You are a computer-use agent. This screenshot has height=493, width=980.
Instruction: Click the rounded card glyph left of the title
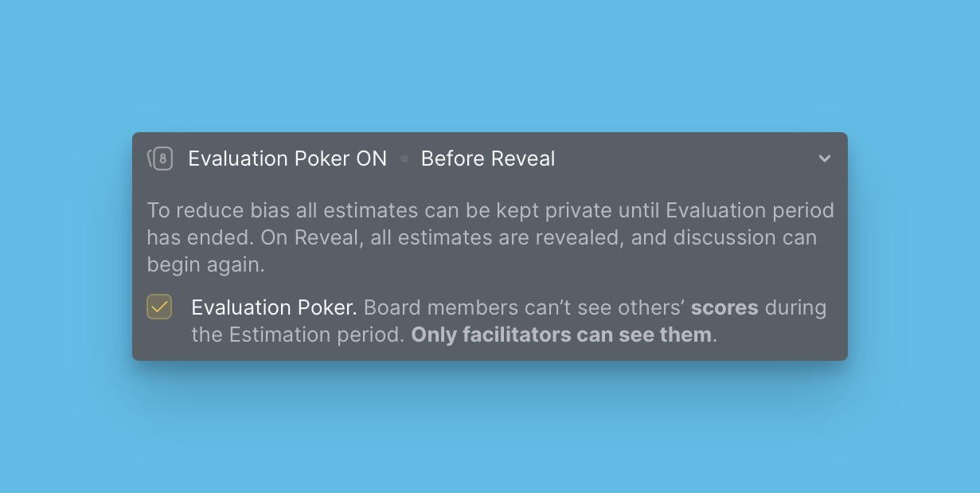pyautogui.click(x=162, y=158)
